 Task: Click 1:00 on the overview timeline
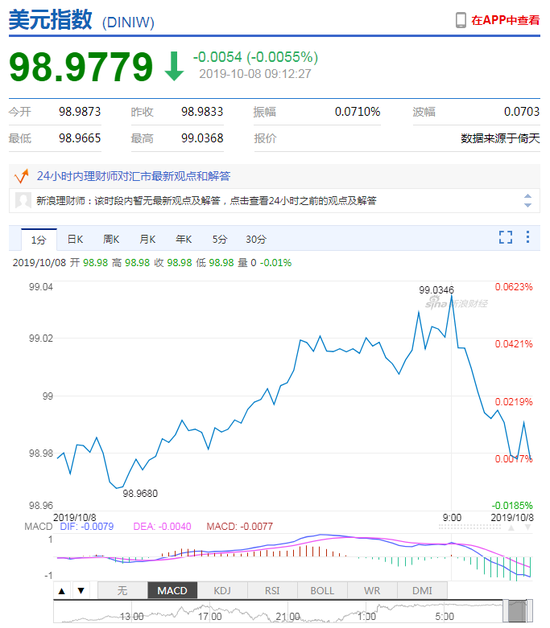(x=366, y=616)
